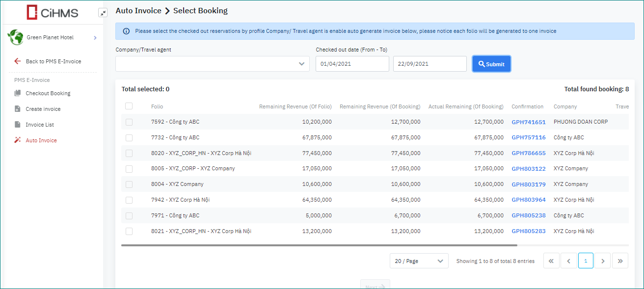Jump to the first page of results
Screen dimensions: 644x289
click(551, 261)
